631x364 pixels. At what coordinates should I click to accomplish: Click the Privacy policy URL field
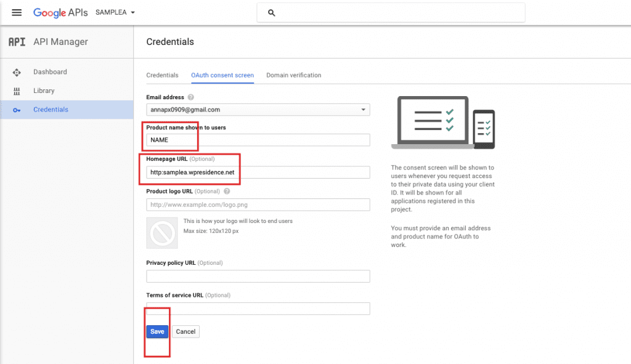click(258, 277)
